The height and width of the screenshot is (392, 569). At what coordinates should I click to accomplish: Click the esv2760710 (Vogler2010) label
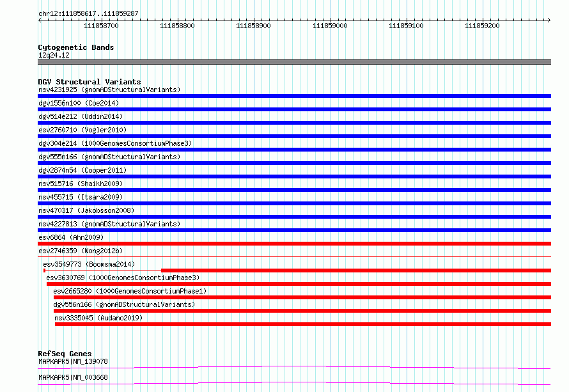(82, 130)
